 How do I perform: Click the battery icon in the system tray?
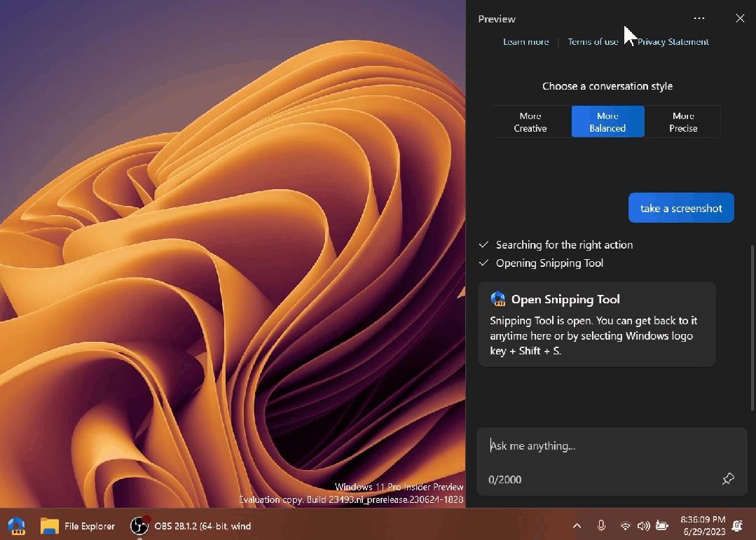coord(661,526)
